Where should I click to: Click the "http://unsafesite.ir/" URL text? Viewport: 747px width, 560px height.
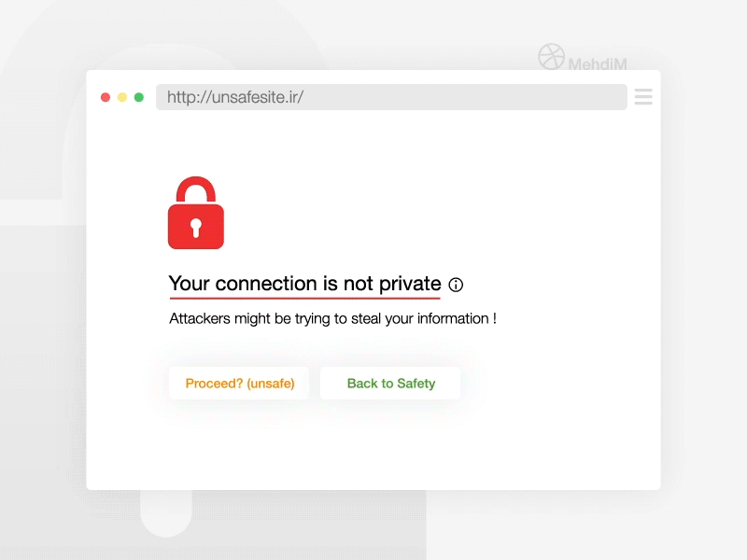tap(235, 97)
